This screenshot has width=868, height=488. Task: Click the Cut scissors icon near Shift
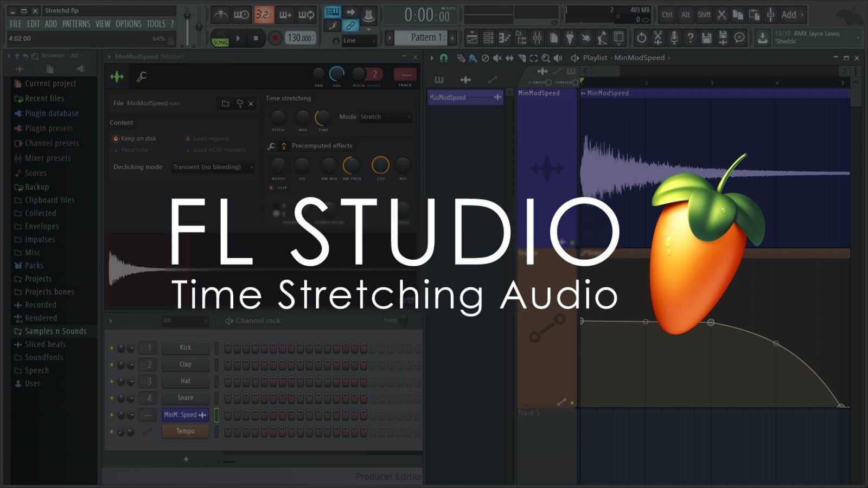(x=722, y=15)
